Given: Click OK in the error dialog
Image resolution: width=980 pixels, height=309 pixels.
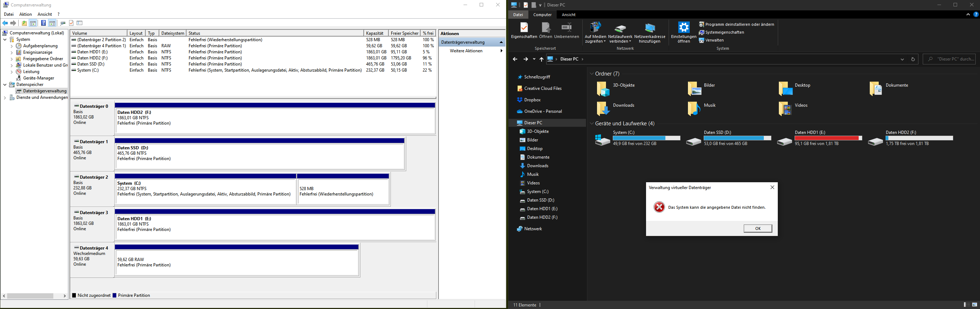Looking at the screenshot, I should click(757, 228).
